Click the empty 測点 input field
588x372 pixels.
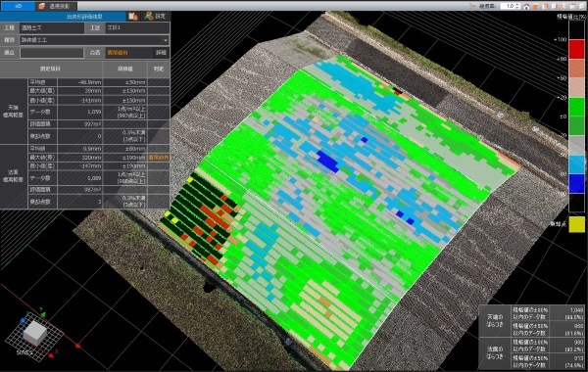pyautogui.click(x=52, y=53)
